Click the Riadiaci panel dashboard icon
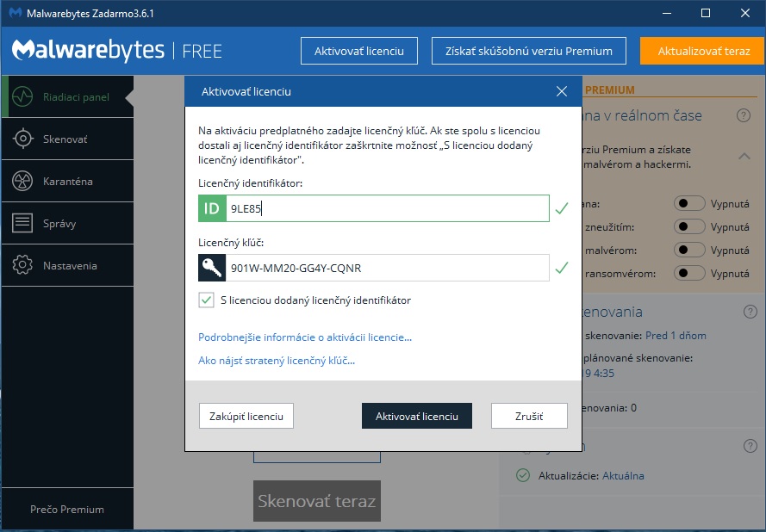This screenshot has width=766, height=532. click(22, 96)
